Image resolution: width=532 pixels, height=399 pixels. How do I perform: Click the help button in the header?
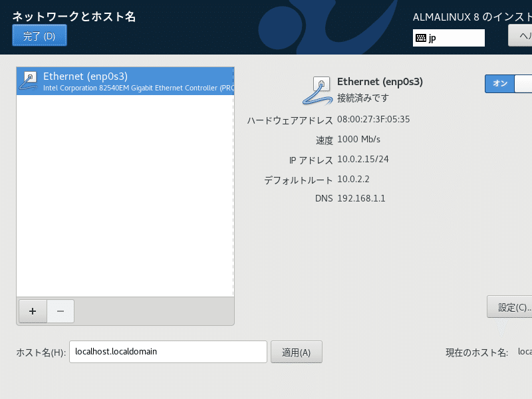(520, 36)
